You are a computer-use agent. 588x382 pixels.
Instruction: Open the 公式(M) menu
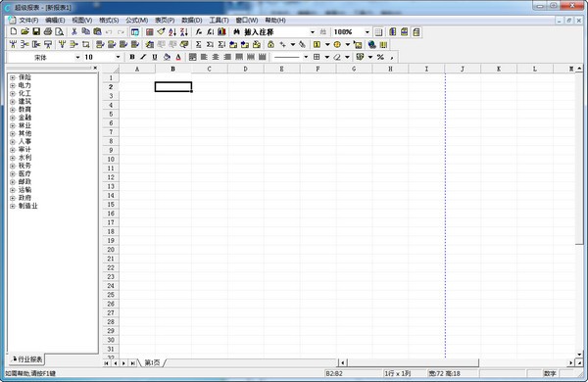point(136,21)
